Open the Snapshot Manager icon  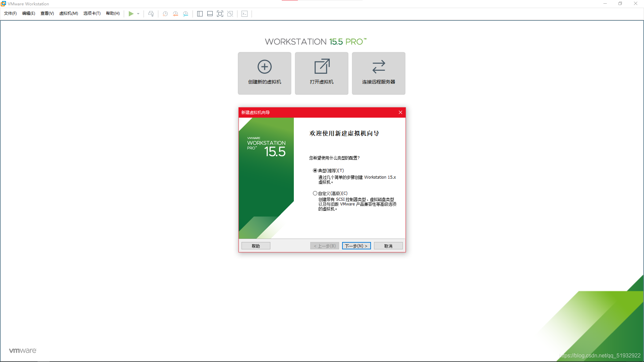[185, 14]
